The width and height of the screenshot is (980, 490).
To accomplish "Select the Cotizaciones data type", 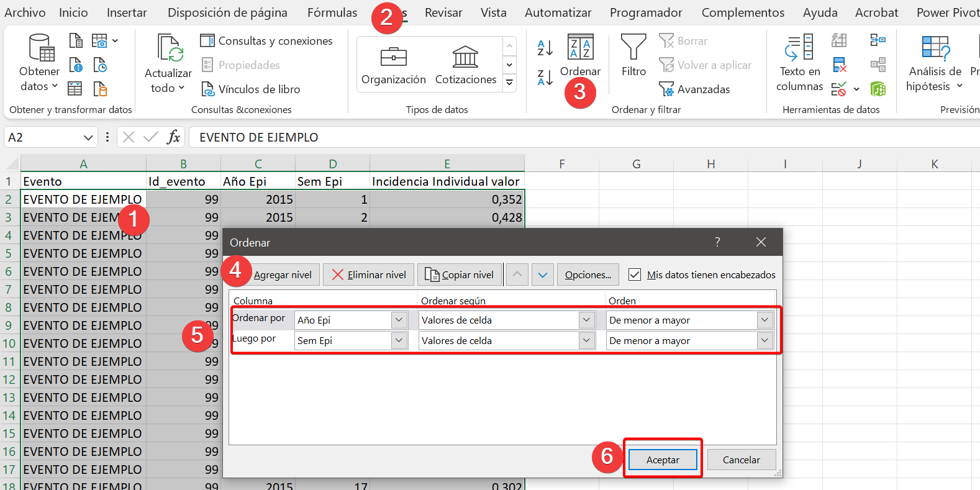I will (466, 65).
